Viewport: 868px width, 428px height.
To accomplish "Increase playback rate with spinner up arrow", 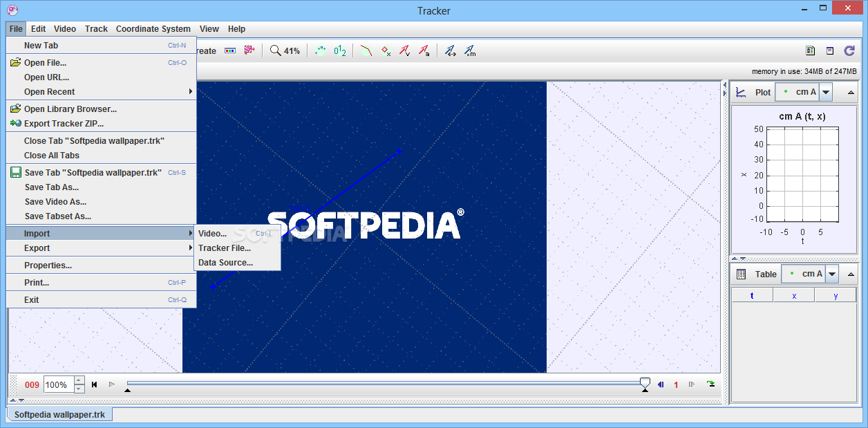I will [79, 380].
